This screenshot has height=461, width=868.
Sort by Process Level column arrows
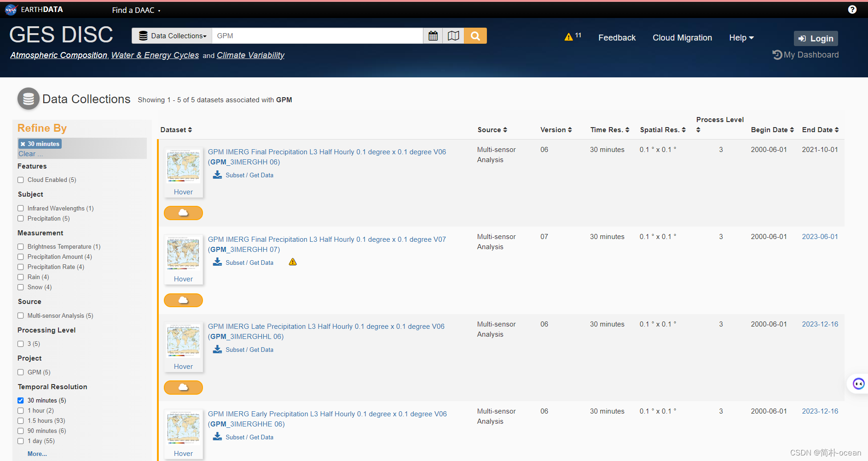pos(698,130)
